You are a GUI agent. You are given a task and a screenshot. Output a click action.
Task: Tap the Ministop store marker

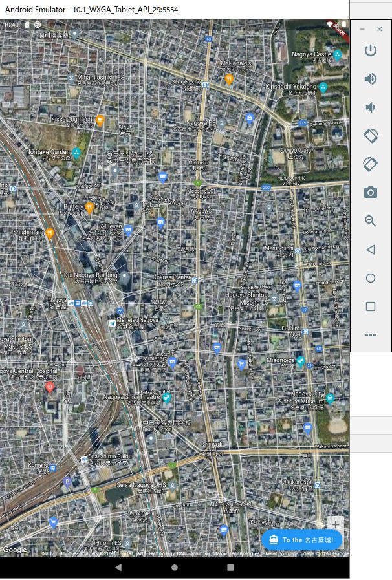click(172, 361)
